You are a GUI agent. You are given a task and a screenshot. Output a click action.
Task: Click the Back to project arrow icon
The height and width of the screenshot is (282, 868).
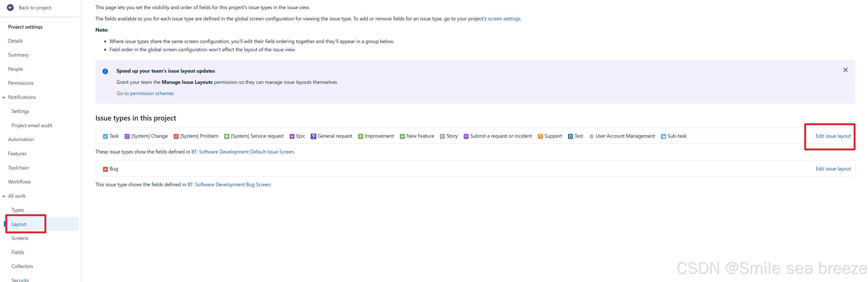11,7
